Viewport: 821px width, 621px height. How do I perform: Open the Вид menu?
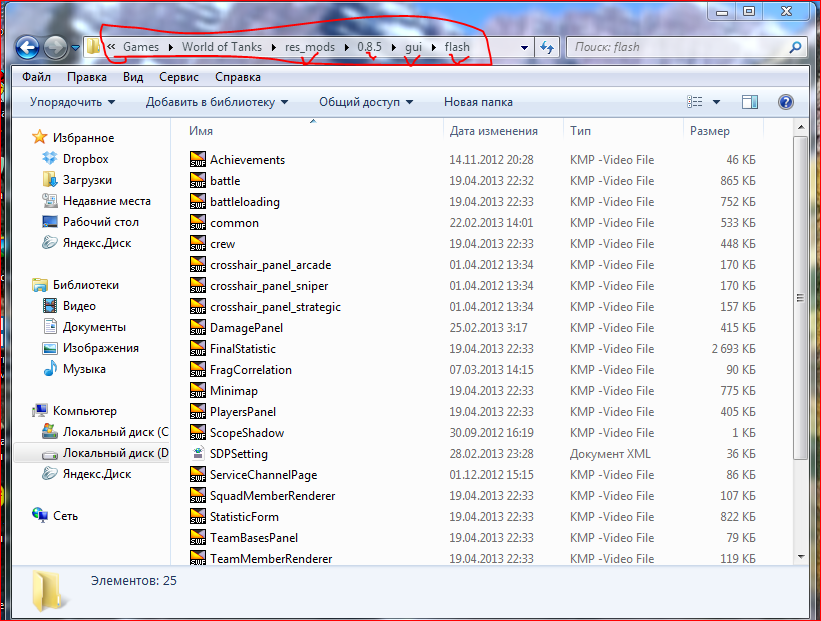click(x=133, y=77)
